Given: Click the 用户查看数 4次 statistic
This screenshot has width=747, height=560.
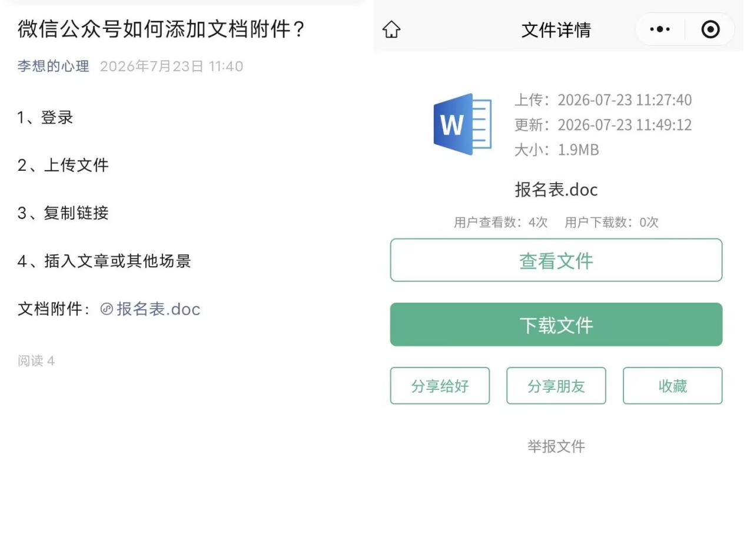Looking at the screenshot, I should coord(500,222).
